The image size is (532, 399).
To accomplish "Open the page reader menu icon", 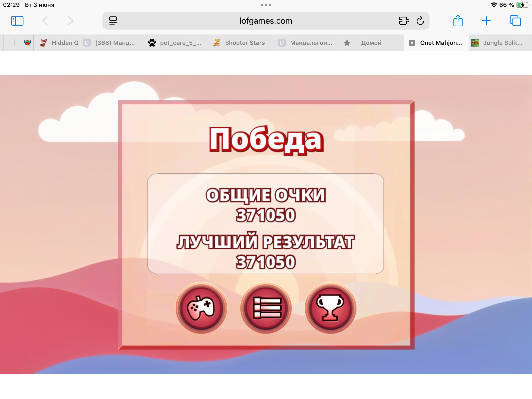I will coord(113,21).
